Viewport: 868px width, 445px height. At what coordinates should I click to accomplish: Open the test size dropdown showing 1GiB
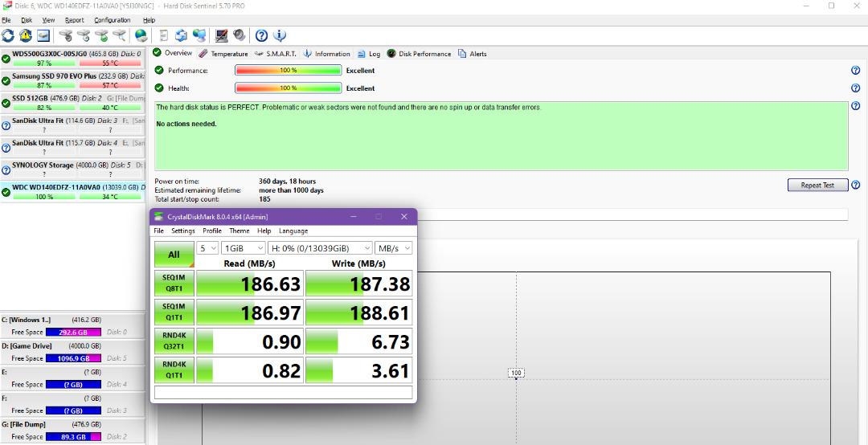click(x=243, y=248)
